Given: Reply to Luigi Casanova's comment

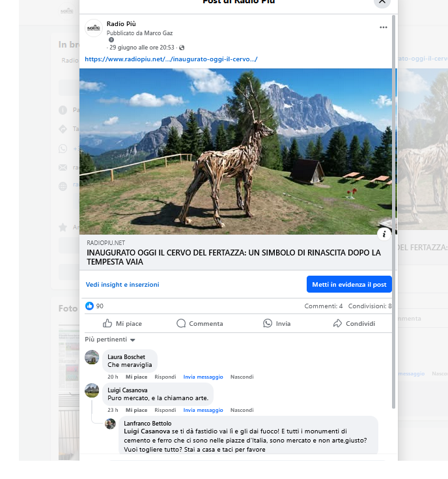Looking at the screenshot, I should pyautogui.click(x=165, y=411).
